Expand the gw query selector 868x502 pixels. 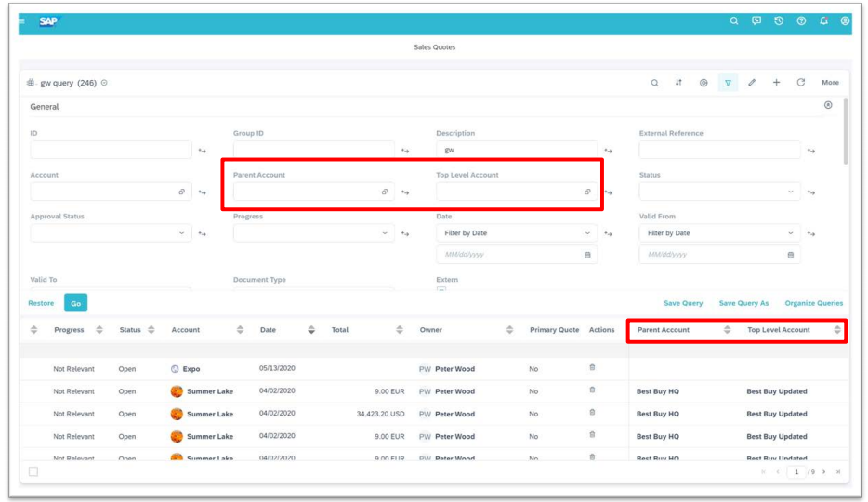[104, 83]
